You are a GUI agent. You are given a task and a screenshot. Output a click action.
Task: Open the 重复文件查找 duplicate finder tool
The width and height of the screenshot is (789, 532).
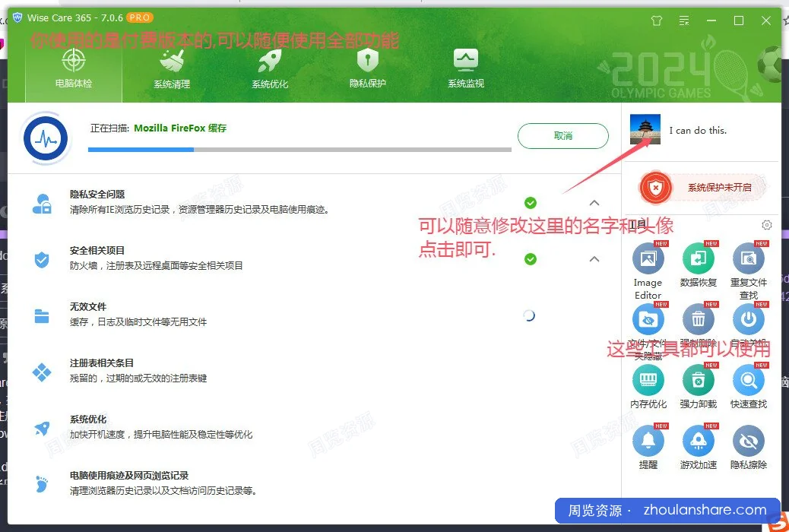(x=748, y=258)
